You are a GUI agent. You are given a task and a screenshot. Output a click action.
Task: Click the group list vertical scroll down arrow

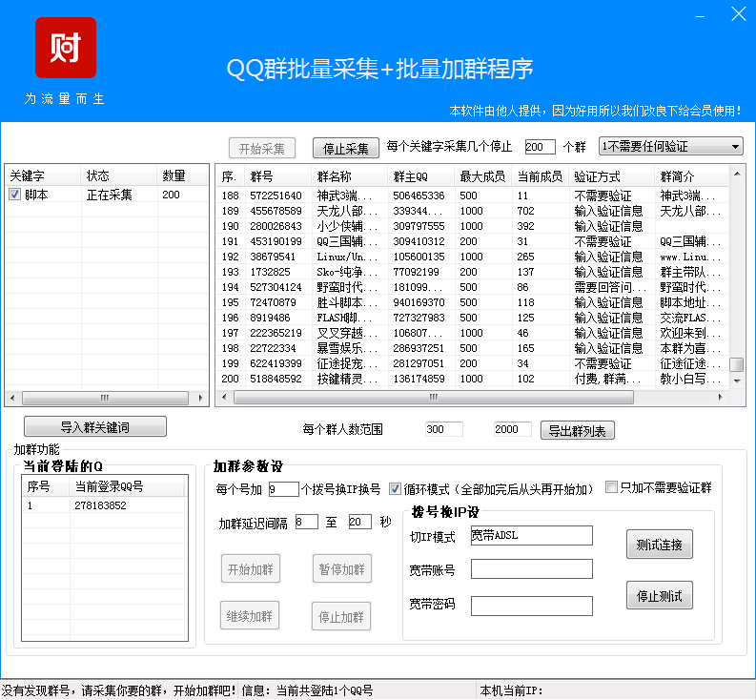point(737,381)
